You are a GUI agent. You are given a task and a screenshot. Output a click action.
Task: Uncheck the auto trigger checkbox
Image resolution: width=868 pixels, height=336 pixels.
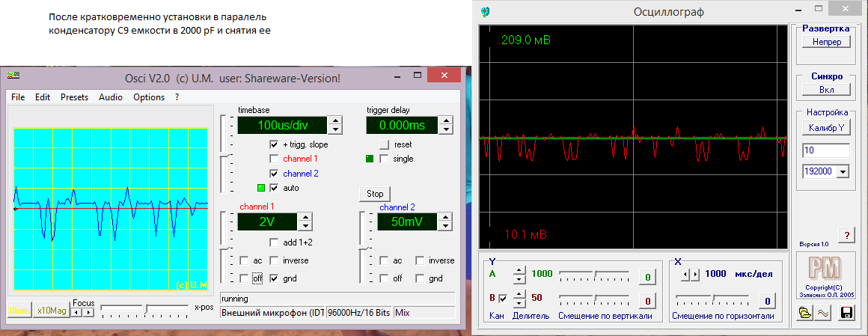point(275,188)
